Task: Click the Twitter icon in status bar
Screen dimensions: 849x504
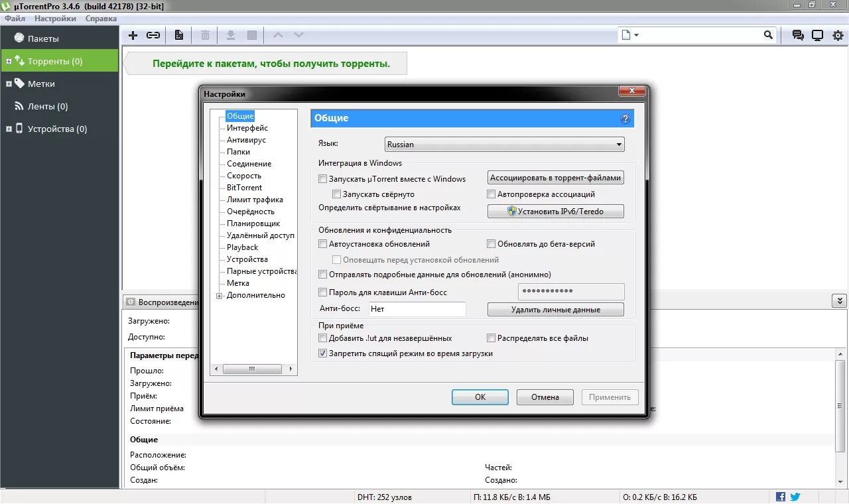Action: [x=795, y=497]
